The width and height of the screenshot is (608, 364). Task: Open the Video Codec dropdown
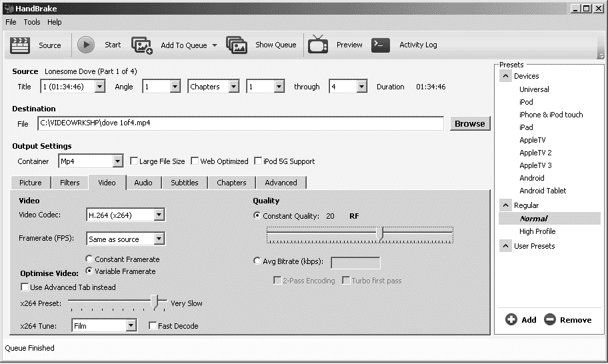tap(159, 215)
